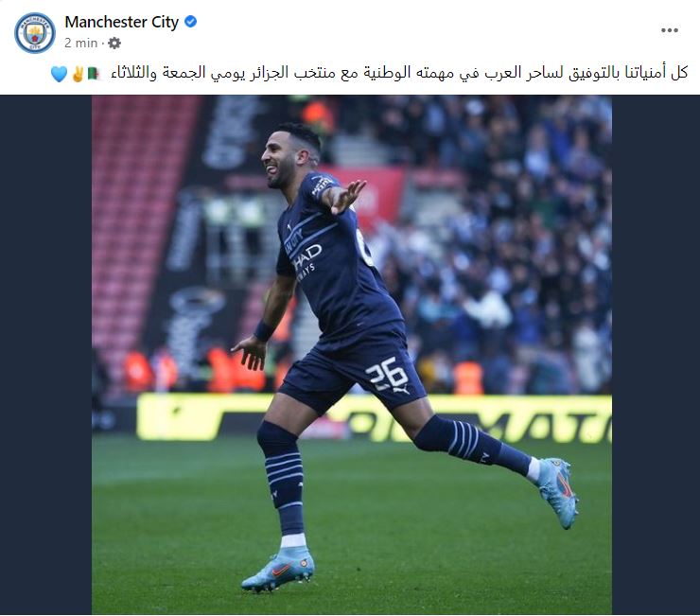Click the blue verified badge
700x616 pixels.
(x=191, y=22)
